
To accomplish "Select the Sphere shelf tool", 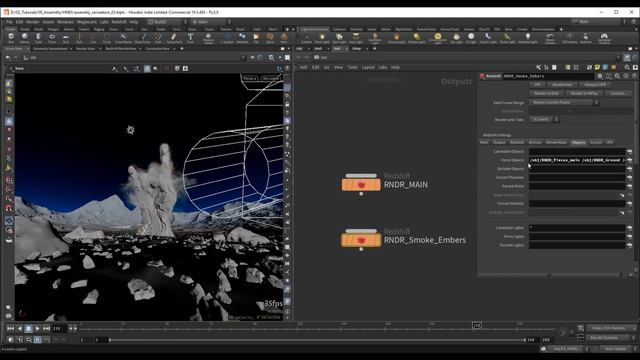I will pyautogui.click(x=24, y=37).
